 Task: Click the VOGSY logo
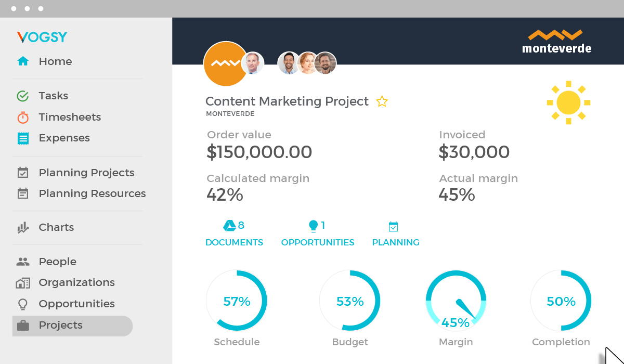[x=42, y=37]
